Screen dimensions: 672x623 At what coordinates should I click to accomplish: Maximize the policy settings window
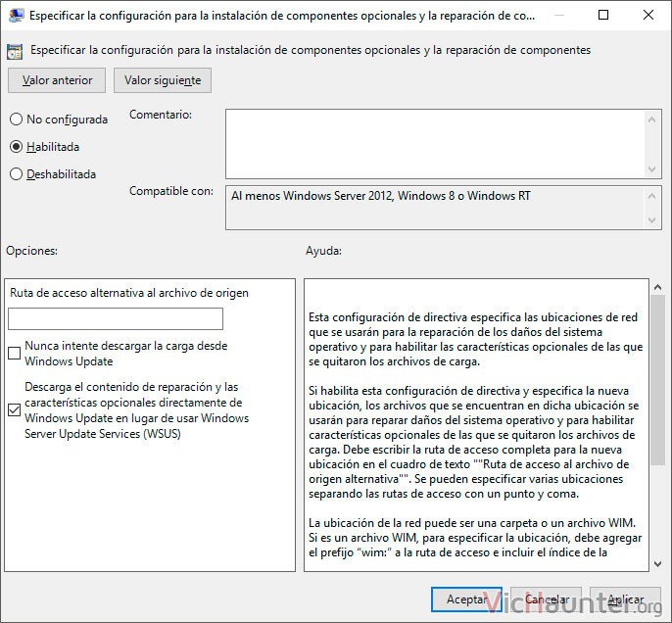603,15
